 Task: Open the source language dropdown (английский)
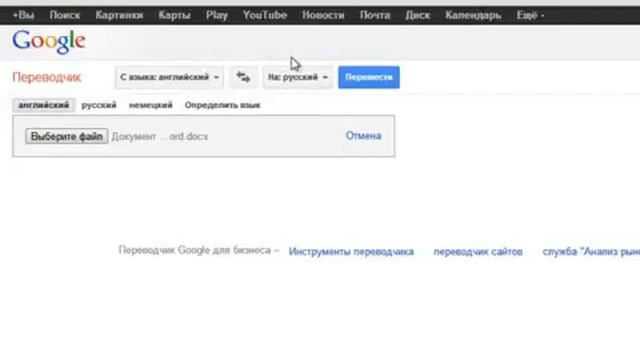click(169, 77)
